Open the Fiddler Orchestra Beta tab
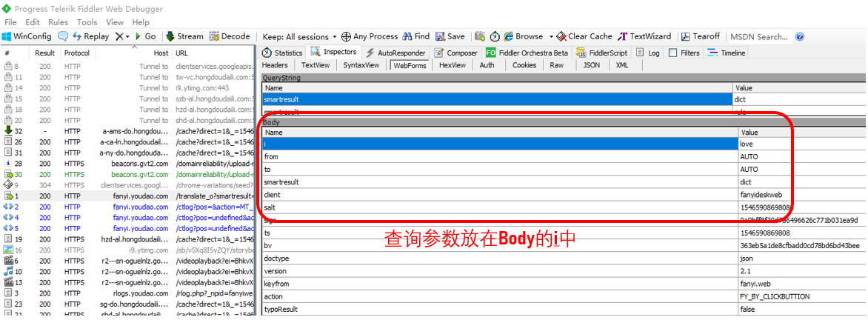This screenshot has height=320, width=868. coord(527,53)
